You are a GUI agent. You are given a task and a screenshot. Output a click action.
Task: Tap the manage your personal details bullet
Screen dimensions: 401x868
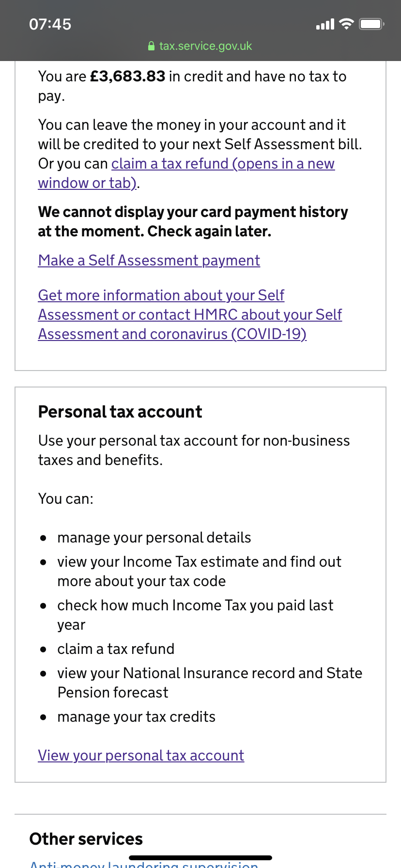click(154, 538)
